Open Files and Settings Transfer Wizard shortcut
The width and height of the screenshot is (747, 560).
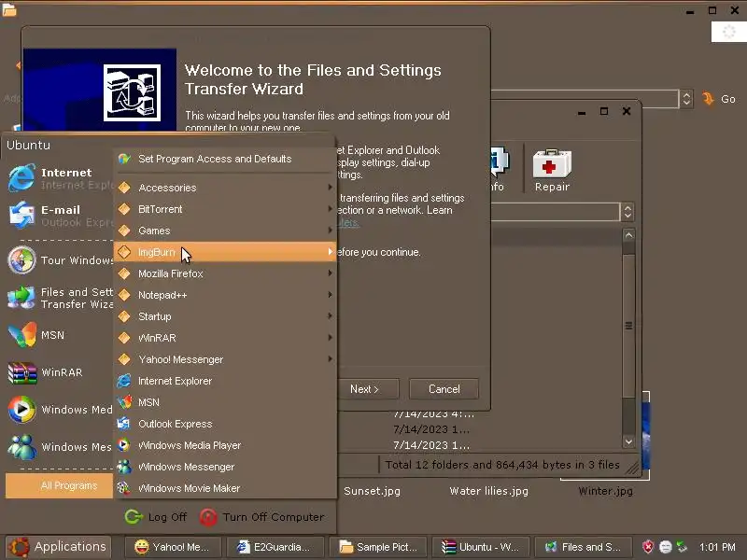pyautogui.click(x=59, y=298)
